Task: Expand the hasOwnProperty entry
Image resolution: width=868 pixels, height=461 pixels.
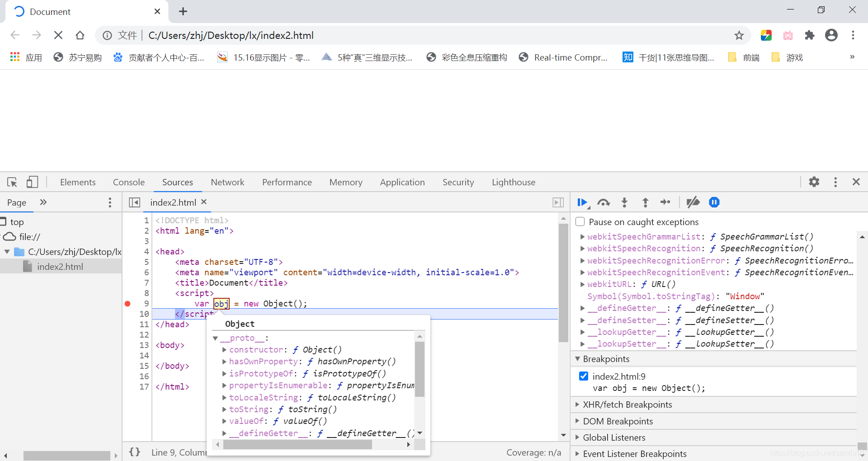Action: point(224,362)
